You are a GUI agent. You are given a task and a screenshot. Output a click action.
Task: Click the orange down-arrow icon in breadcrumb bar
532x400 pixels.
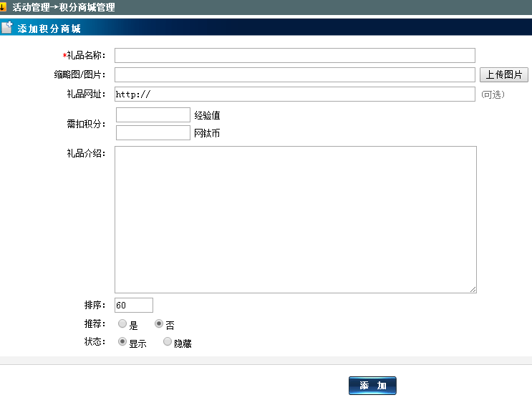[x=3, y=6]
